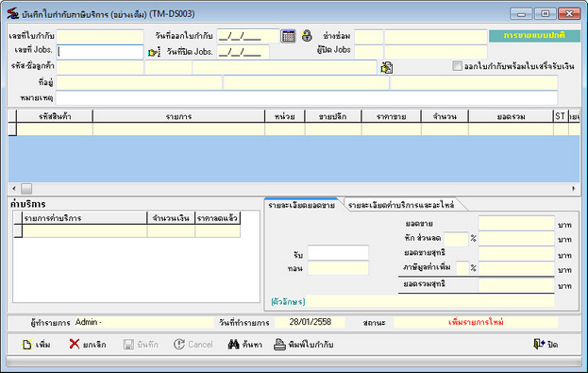Click the horizontal scrollbar thumb
Screen dimensions: 588x373
coord(26,188)
